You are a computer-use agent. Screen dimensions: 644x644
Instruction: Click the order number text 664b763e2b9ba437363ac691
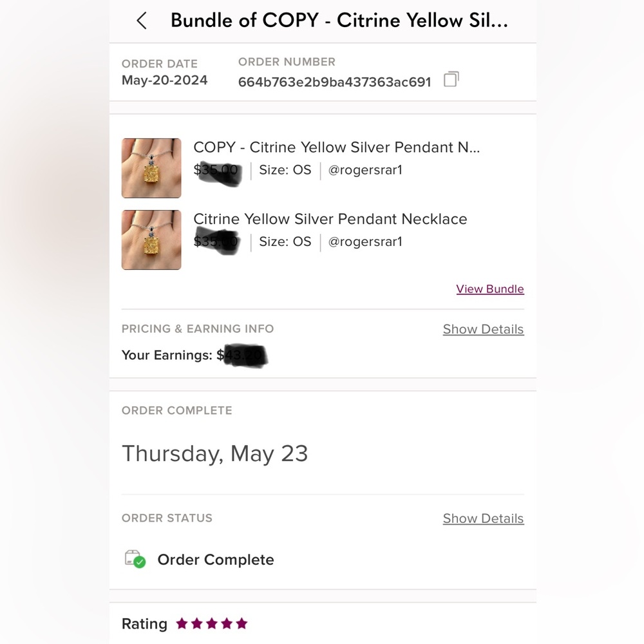[x=334, y=82]
